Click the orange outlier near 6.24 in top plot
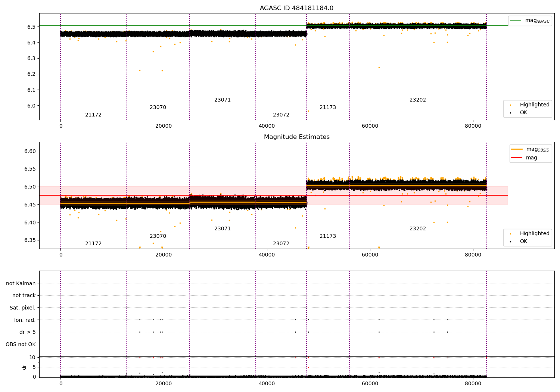Viewport: 560px width, 392px height. (x=379, y=68)
